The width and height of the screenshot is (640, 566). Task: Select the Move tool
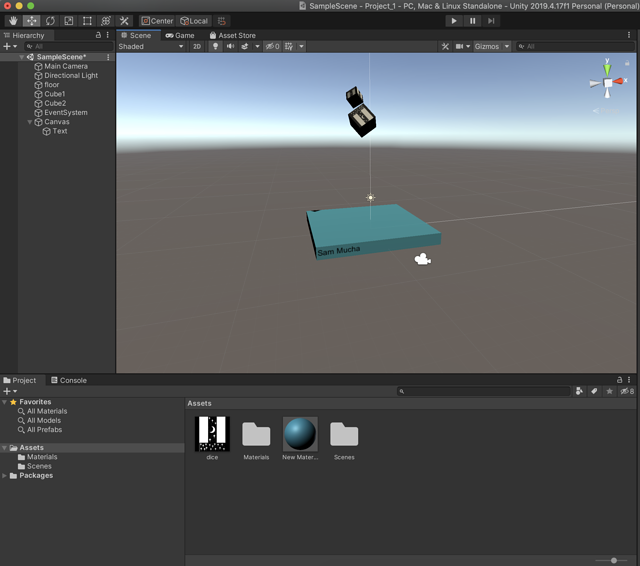tap(31, 21)
